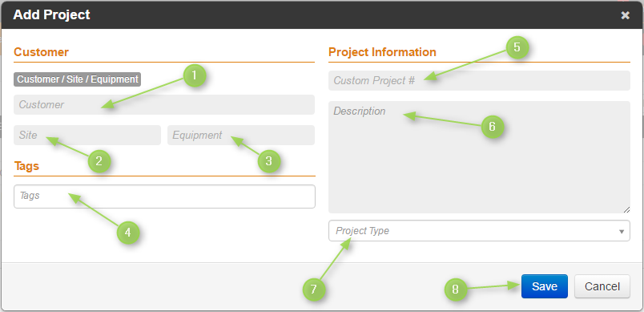Click the green marker numbered 2
The width and height of the screenshot is (644, 312).
[99, 161]
